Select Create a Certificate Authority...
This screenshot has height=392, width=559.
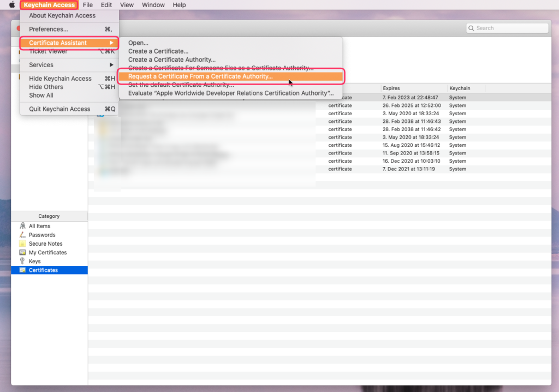pos(231,60)
